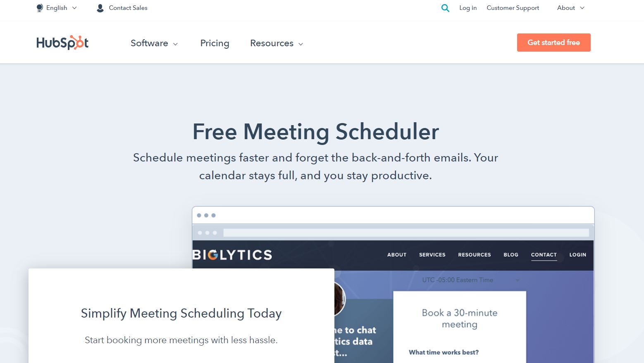
Task: Open the UTC -05:00 Eastern Time dropdown
Action: coord(471,280)
